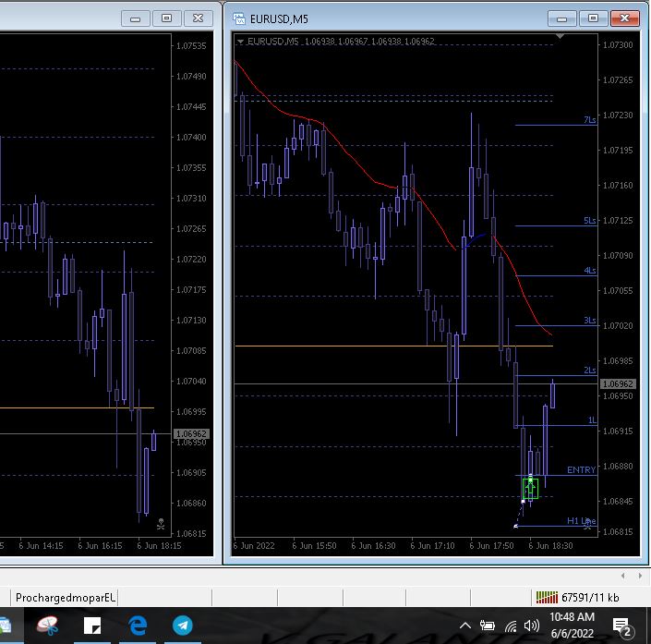651x644 pixels.
Task: Show hidden system tray icons
Action: point(464,626)
